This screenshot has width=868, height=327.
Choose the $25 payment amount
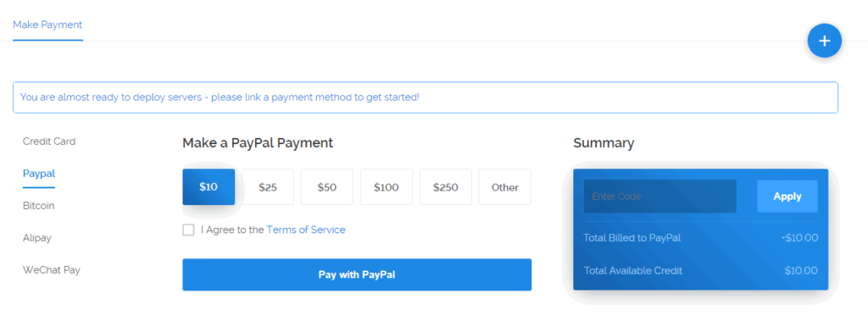click(268, 187)
